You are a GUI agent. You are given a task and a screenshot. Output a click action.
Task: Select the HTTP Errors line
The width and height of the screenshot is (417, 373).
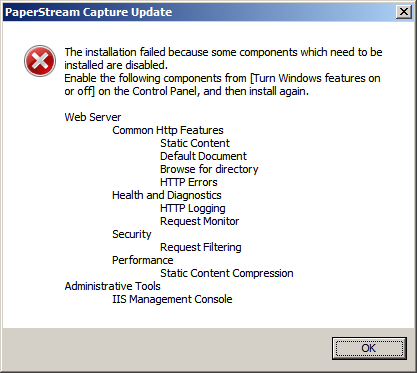click(x=189, y=182)
